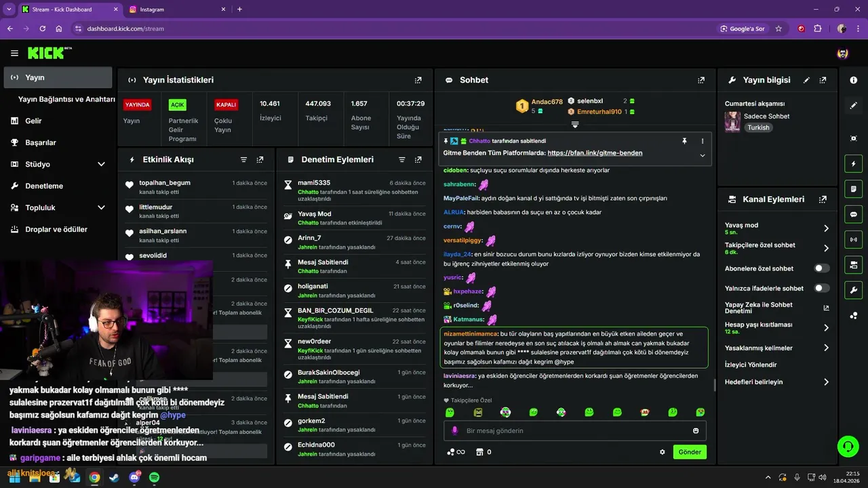Viewport: 868px width, 488px height.
Task: Open the bfan.link/gitme-benden link
Action: coord(595,153)
